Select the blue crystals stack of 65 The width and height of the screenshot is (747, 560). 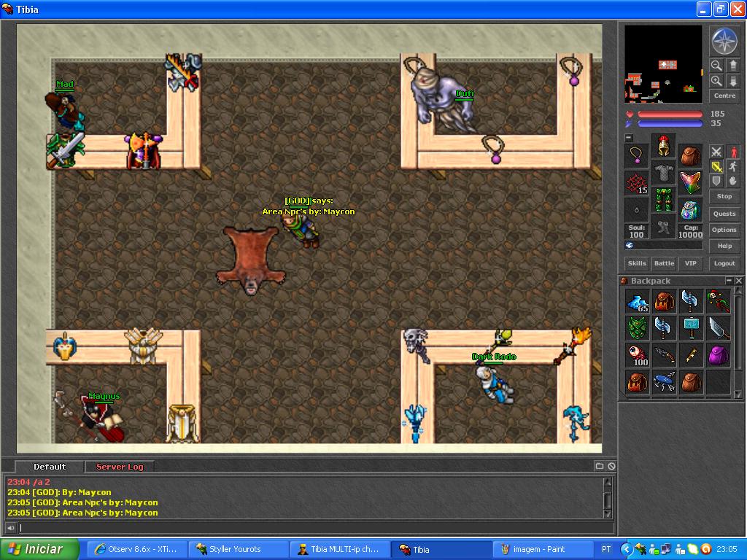coord(637,301)
